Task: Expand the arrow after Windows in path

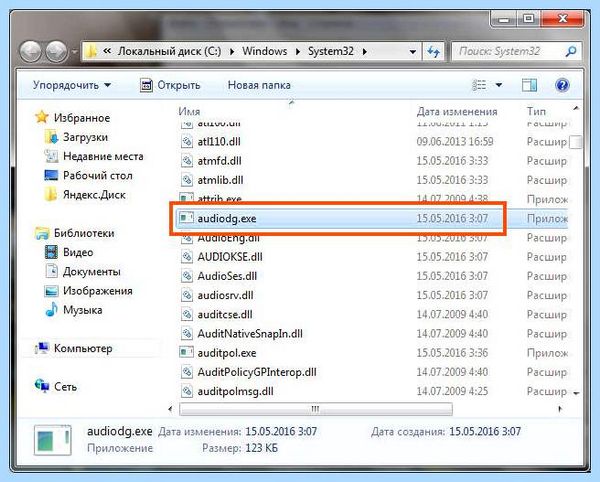Action: click(x=298, y=52)
